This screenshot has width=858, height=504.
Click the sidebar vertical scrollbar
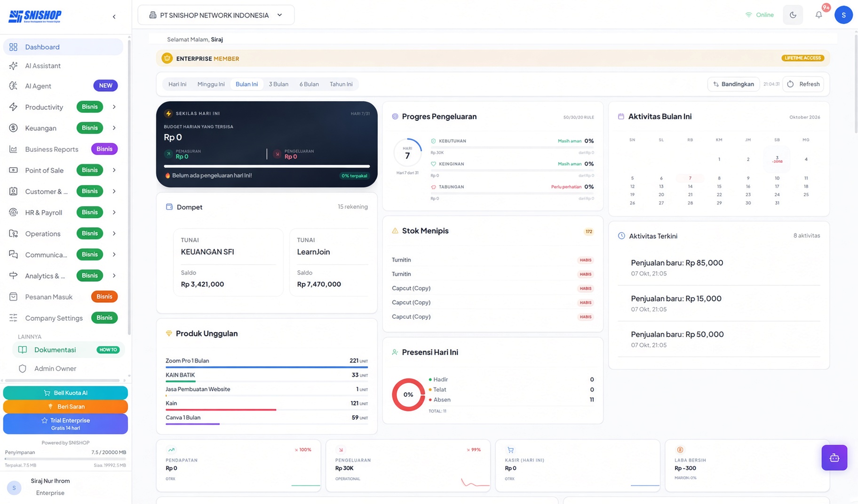tap(129, 188)
